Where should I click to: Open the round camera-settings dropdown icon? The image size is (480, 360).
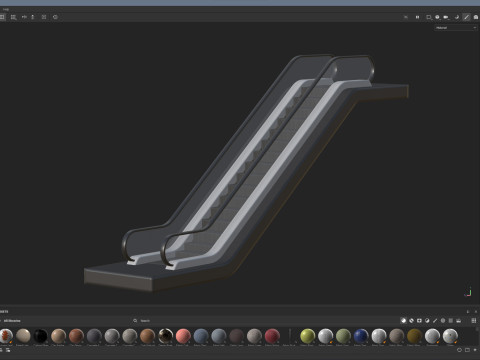coord(437,17)
